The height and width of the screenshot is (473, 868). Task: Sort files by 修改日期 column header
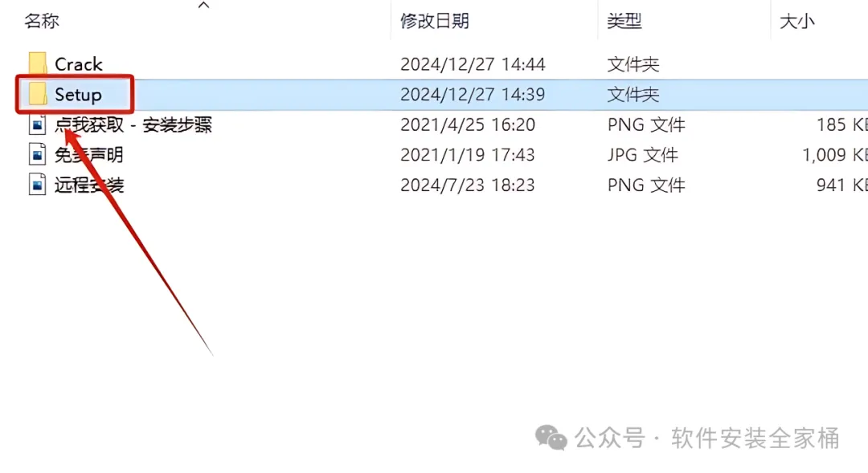[x=435, y=21]
